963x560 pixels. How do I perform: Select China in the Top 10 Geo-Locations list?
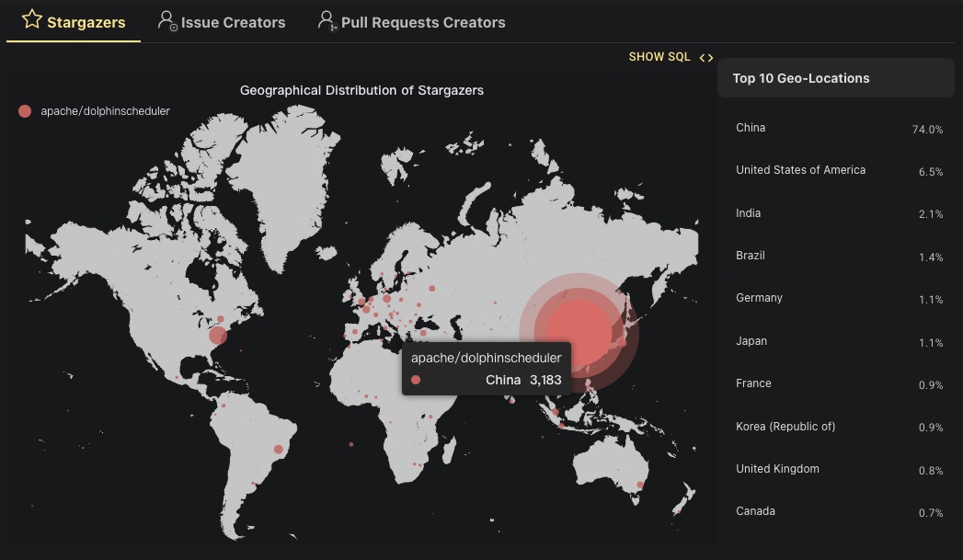click(x=839, y=129)
